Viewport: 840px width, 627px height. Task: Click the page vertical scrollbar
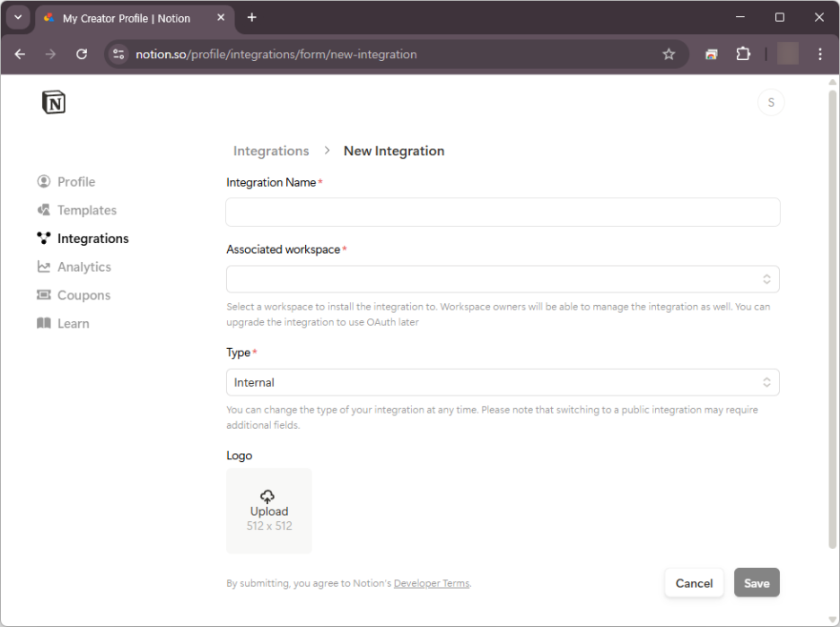point(833,319)
